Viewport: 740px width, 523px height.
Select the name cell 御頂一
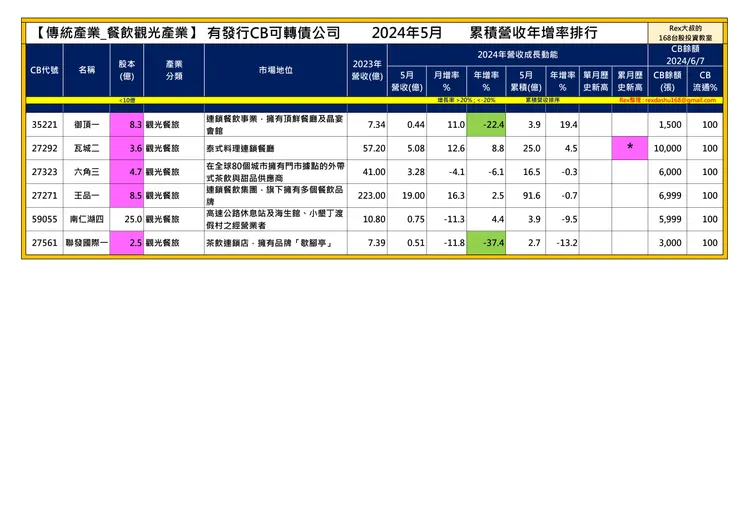pos(87,125)
